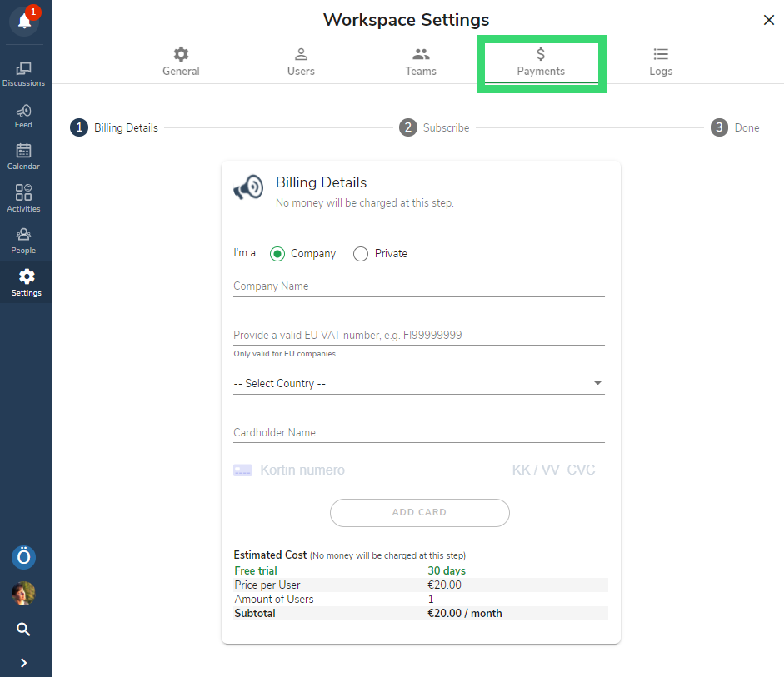Image resolution: width=784 pixels, height=677 pixels.
Task: Select the Company radio button
Action: tap(277, 254)
